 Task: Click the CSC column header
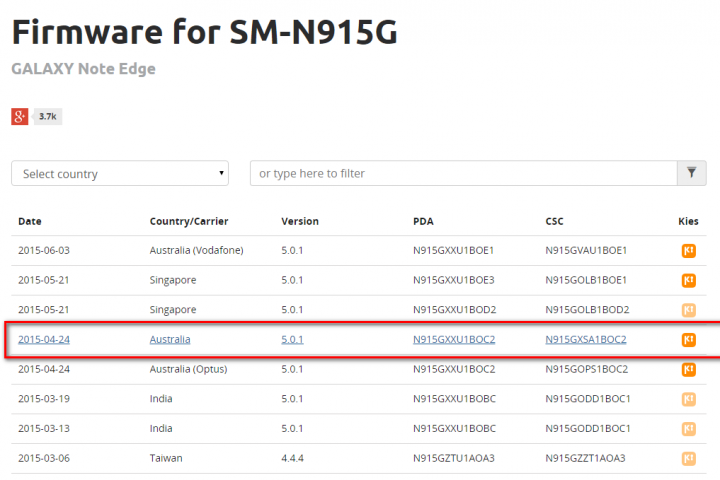click(x=554, y=221)
